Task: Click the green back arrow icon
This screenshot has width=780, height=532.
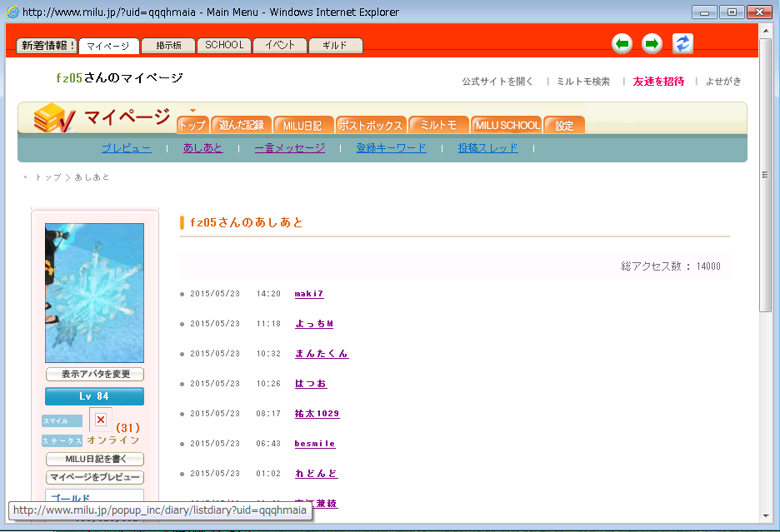Action: tap(622, 44)
